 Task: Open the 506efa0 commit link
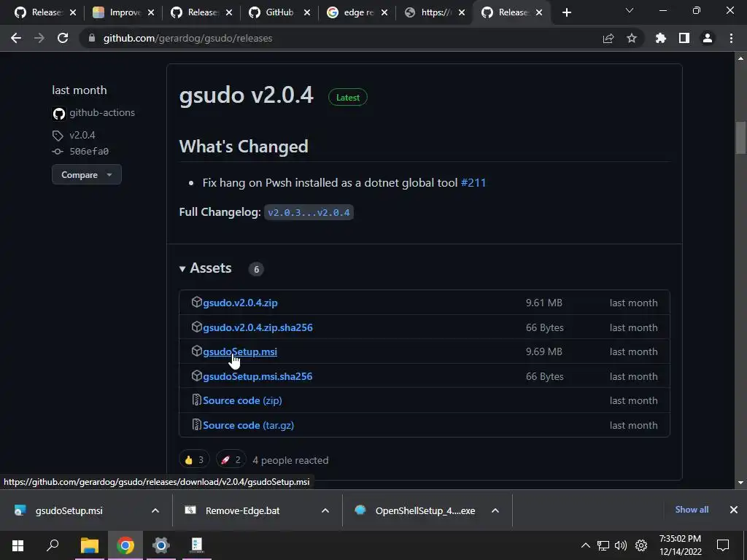(89, 152)
